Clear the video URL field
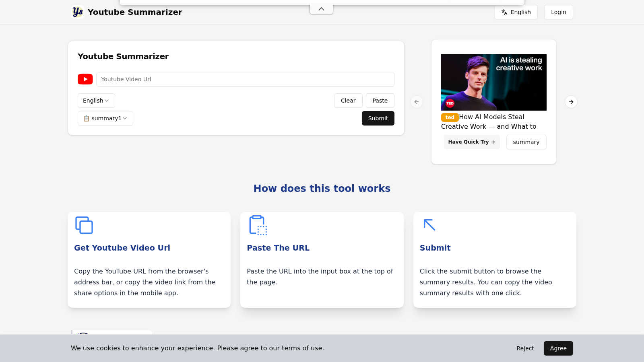Image resolution: width=644 pixels, height=362 pixels. point(348,101)
